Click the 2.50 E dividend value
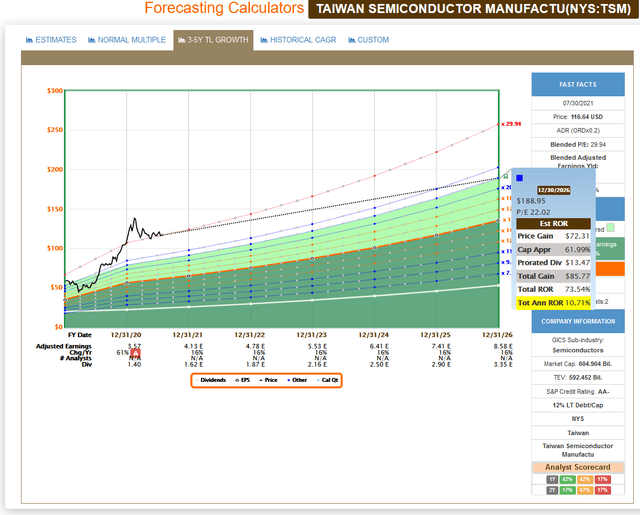The image size is (640, 515). tap(379, 364)
